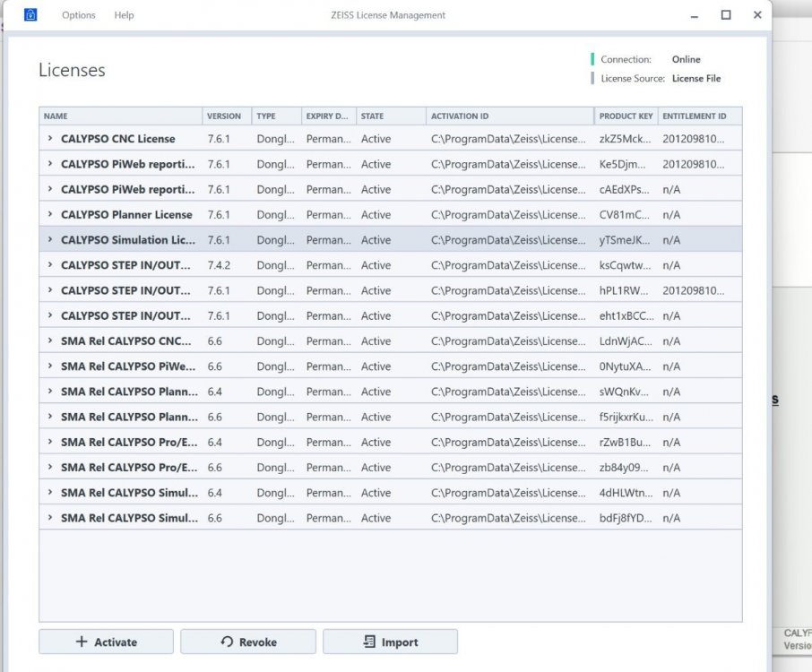Expand the SMA Rel CALYPSO CNC row
Viewport: 812px width, 672px height.
click(50, 341)
